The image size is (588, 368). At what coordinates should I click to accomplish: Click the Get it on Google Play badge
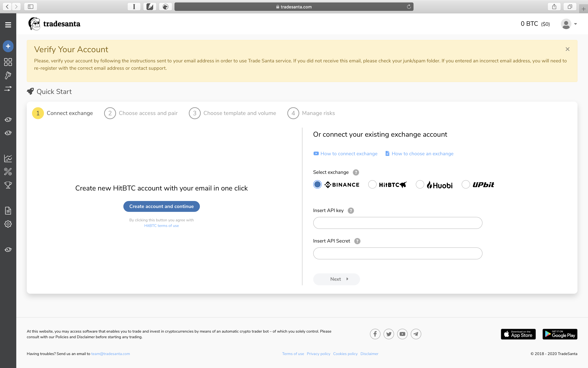point(560,334)
